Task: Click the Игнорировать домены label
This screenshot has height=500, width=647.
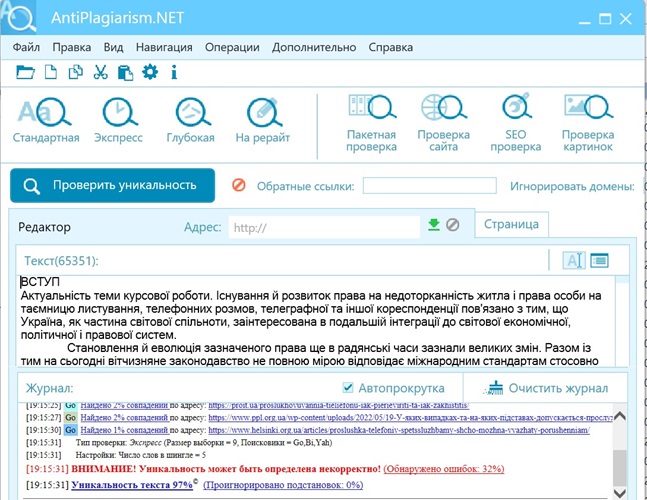Action: (572, 186)
